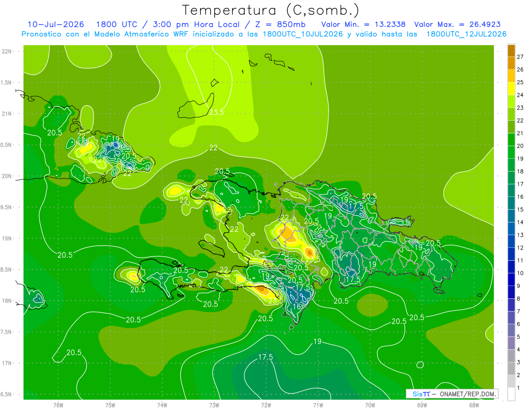Screen dimensions: 532x411
Task: Click the '8' value on the color legend
Action: pos(520,298)
